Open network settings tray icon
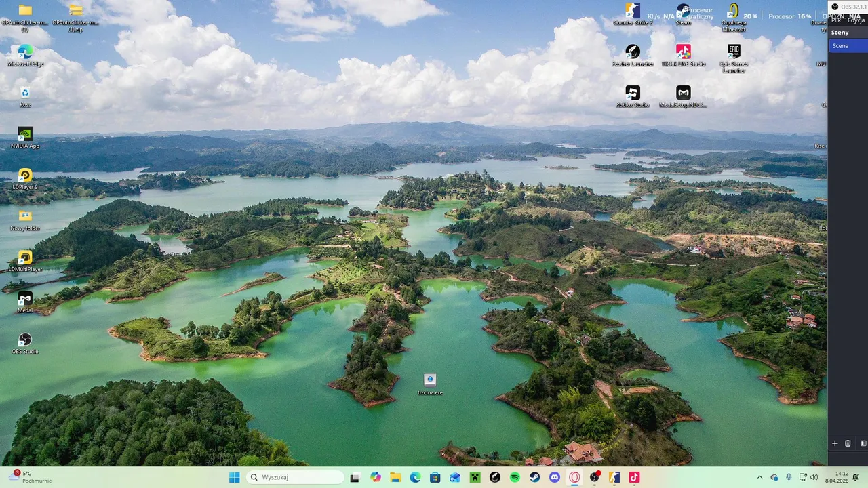The height and width of the screenshot is (488, 868). click(x=803, y=477)
